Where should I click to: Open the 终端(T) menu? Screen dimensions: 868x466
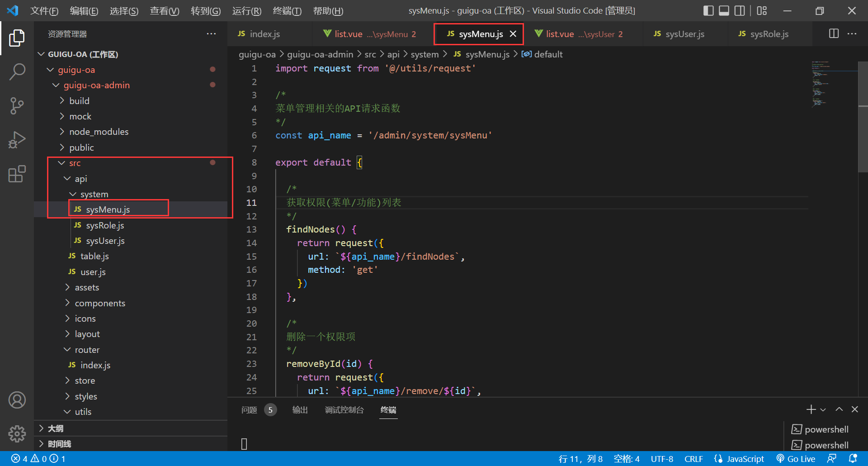pos(287,11)
